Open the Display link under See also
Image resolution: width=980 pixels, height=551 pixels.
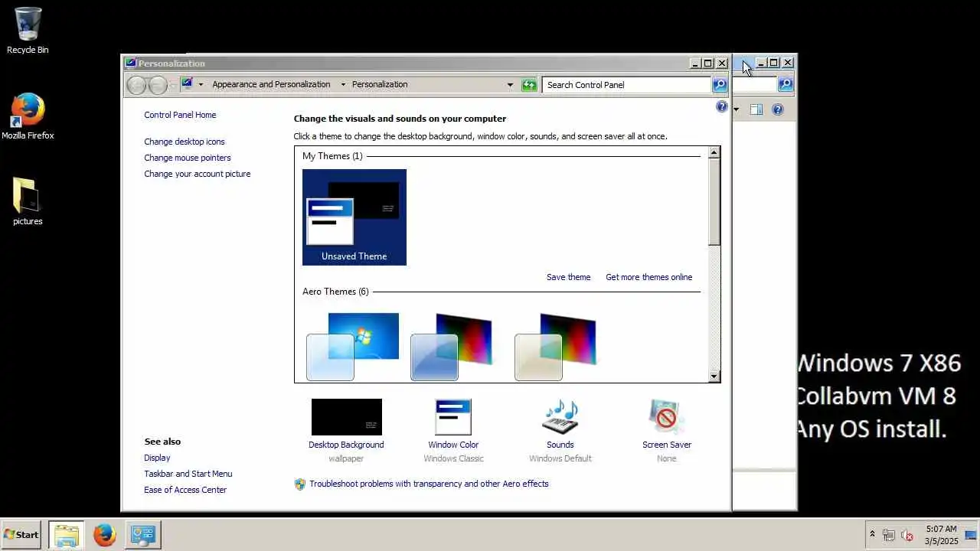[157, 458]
